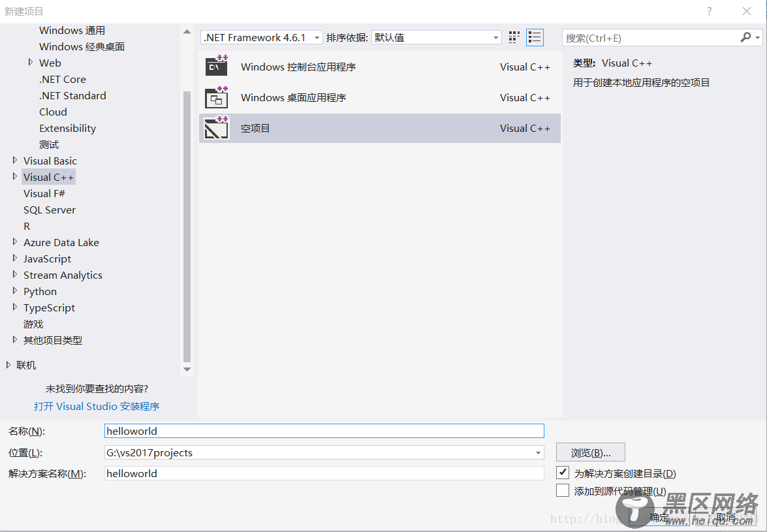Expand the Stream Analytics node
767x532 pixels.
14,275
